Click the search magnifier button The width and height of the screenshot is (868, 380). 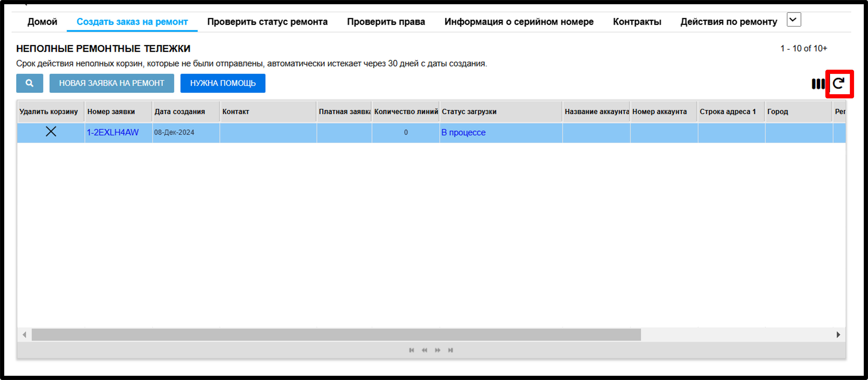[30, 83]
